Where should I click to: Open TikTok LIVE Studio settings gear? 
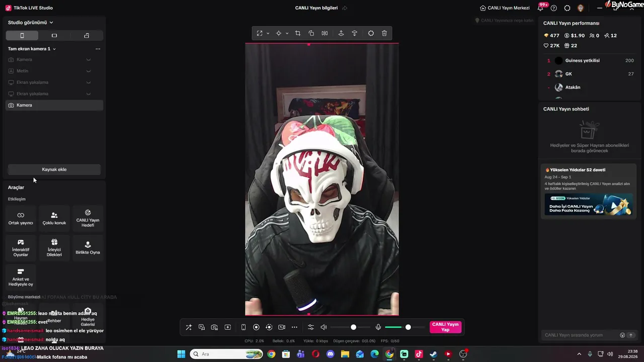click(x=568, y=8)
